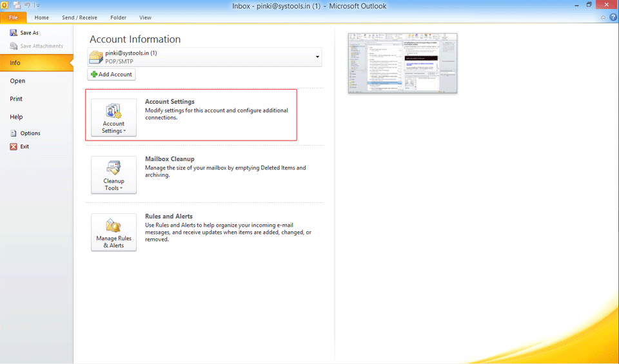
Task: Select Print in the backstage menu
Action: 16,99
